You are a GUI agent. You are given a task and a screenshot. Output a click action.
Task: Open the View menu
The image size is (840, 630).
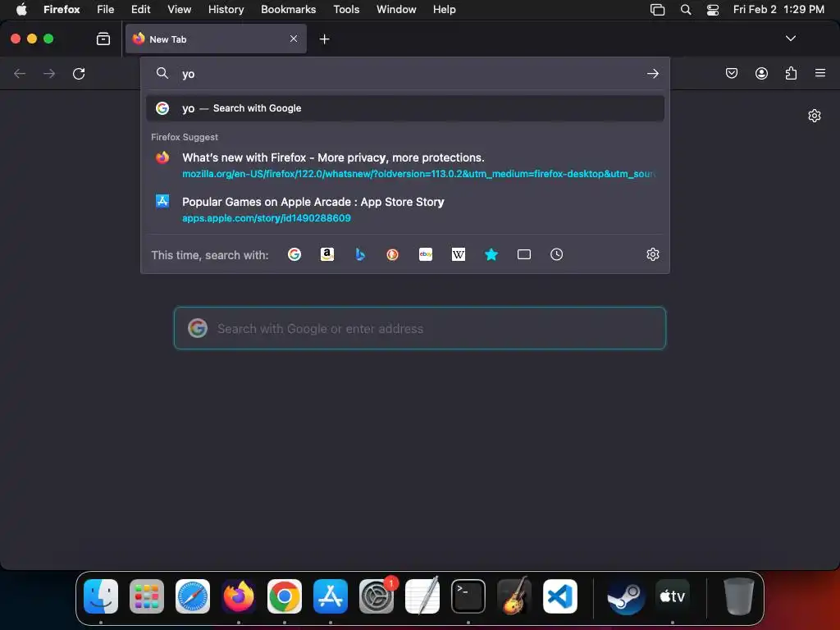179,9
